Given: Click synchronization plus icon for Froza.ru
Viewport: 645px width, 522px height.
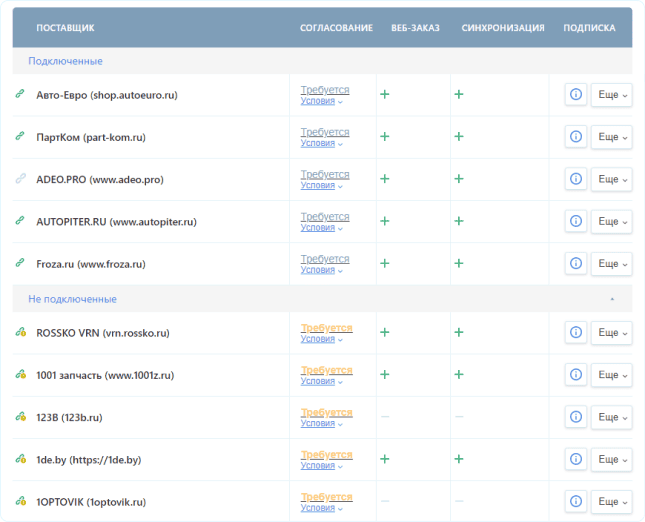Looking at the screenshot, I should [459, 263].
